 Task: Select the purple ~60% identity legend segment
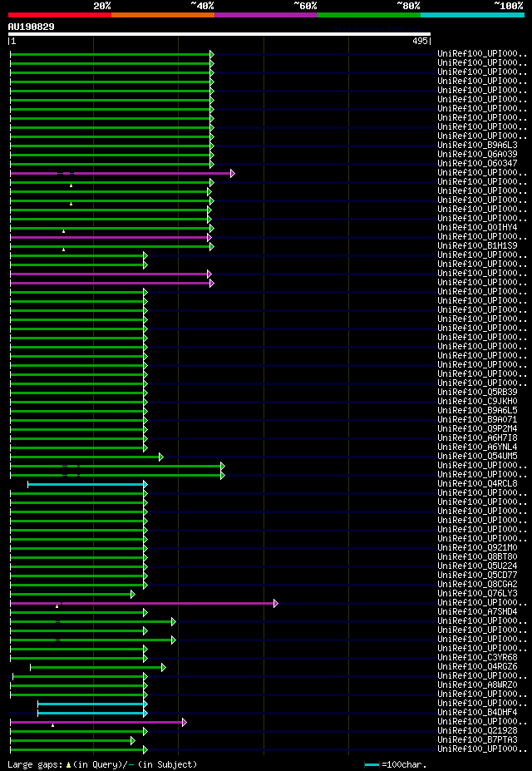tap(266, 15)
